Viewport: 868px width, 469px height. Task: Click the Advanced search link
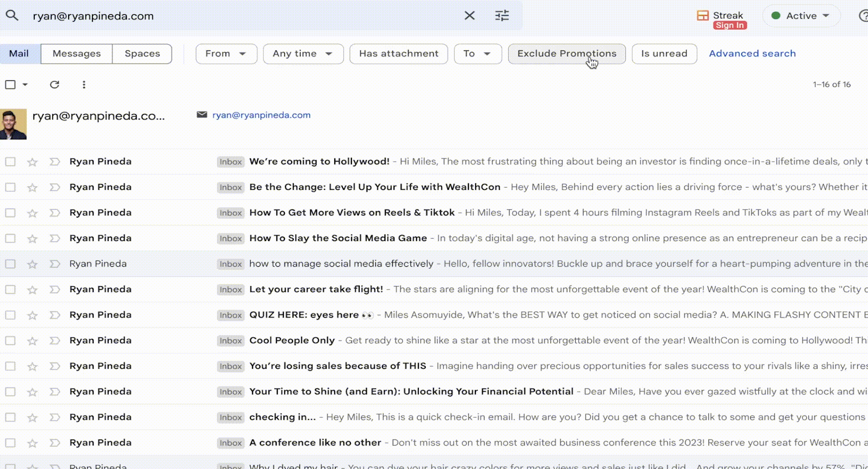pyautogui.click(x=752, y=53)
